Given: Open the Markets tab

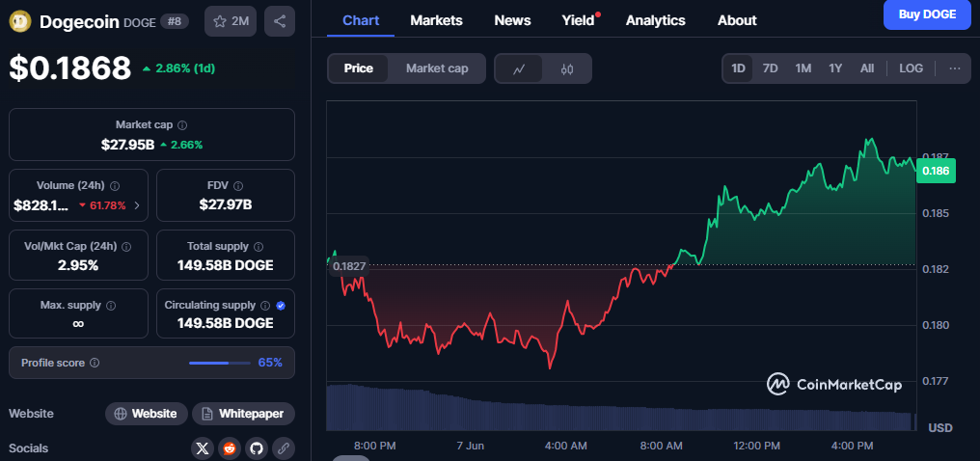Looking at the screenshot, I should (x=436, y=20).
